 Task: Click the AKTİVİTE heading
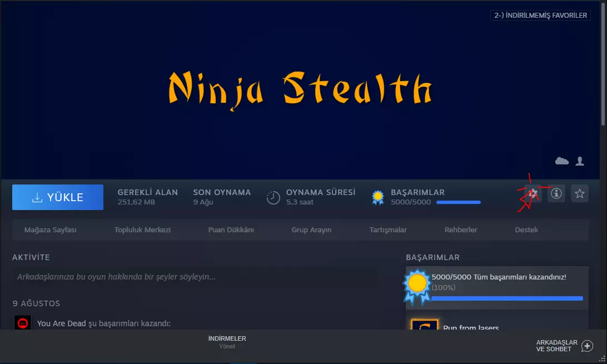31,257
